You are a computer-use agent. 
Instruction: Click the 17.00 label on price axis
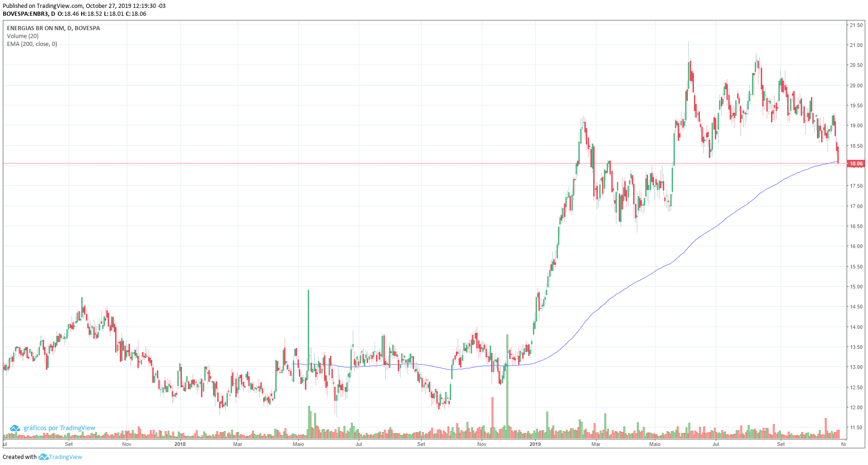coord(856,206)
